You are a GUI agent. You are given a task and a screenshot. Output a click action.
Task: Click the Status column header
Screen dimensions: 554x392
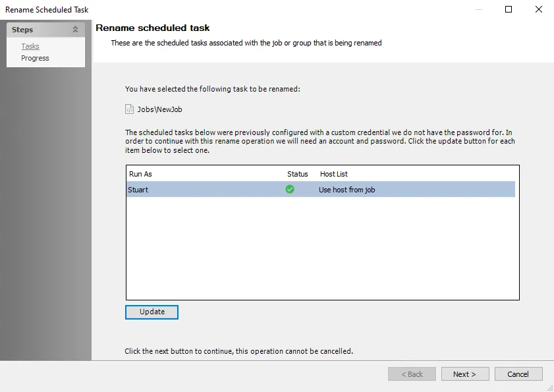click(298, 174)
